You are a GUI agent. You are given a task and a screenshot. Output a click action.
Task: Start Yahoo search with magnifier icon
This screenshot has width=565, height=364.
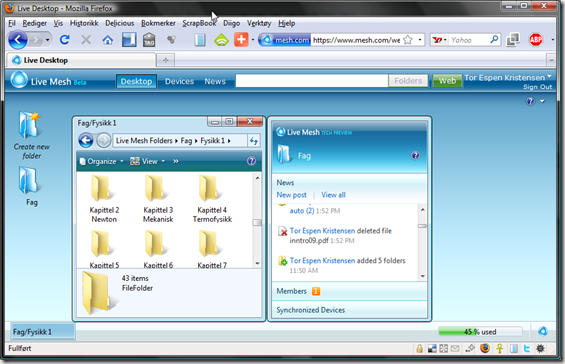tap(494, 39)
